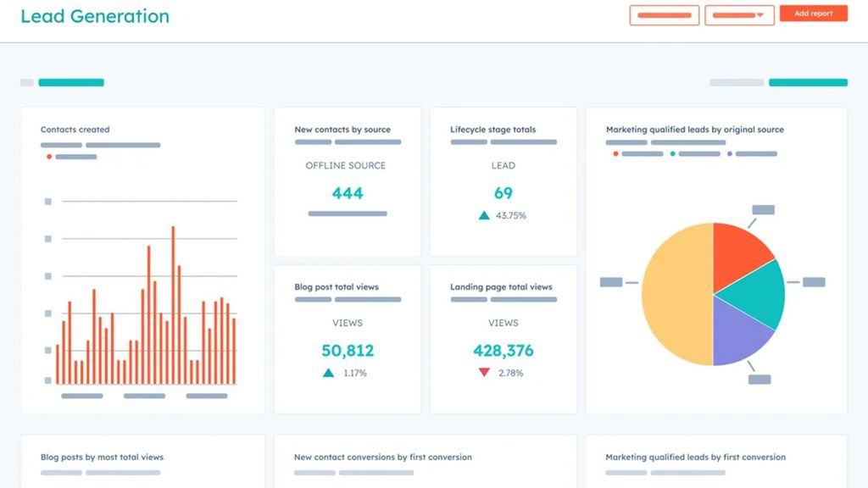Select the orange legend dot in Contacts created
The height and width of the screenshot is (488, 868).
(x=49, y=157)
